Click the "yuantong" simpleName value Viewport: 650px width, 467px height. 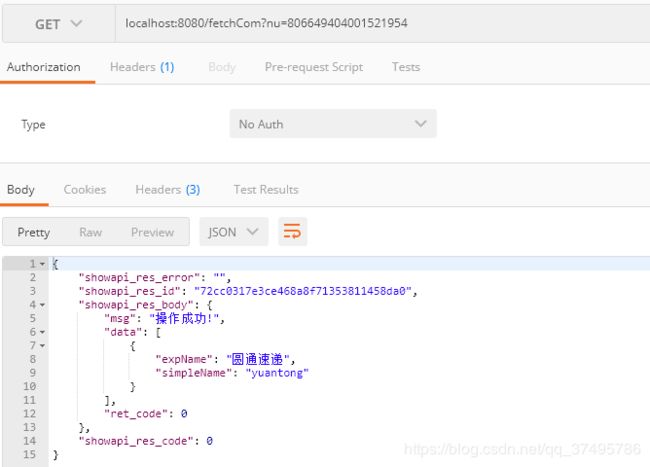pyautogui.click(x=277, y=373)
